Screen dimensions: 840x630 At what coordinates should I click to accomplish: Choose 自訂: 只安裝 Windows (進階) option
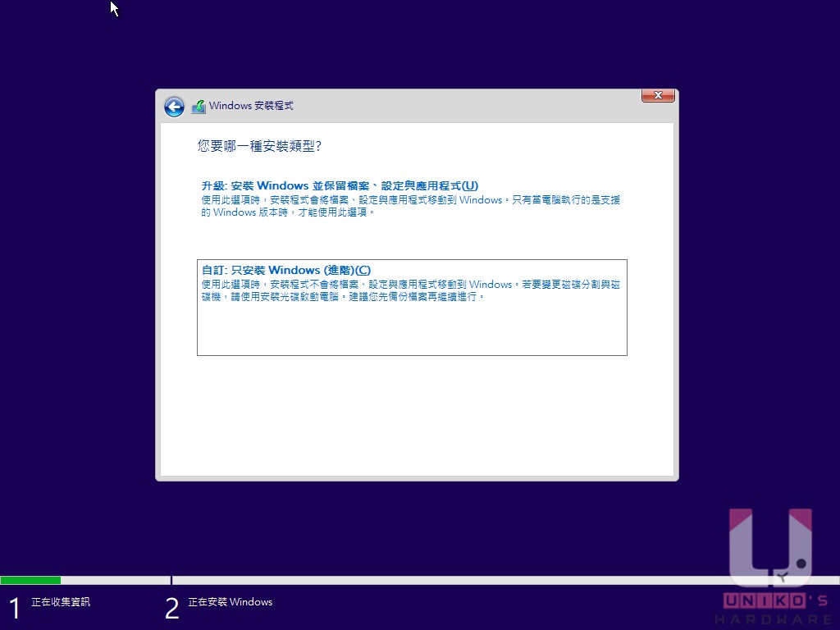point(412,308)
